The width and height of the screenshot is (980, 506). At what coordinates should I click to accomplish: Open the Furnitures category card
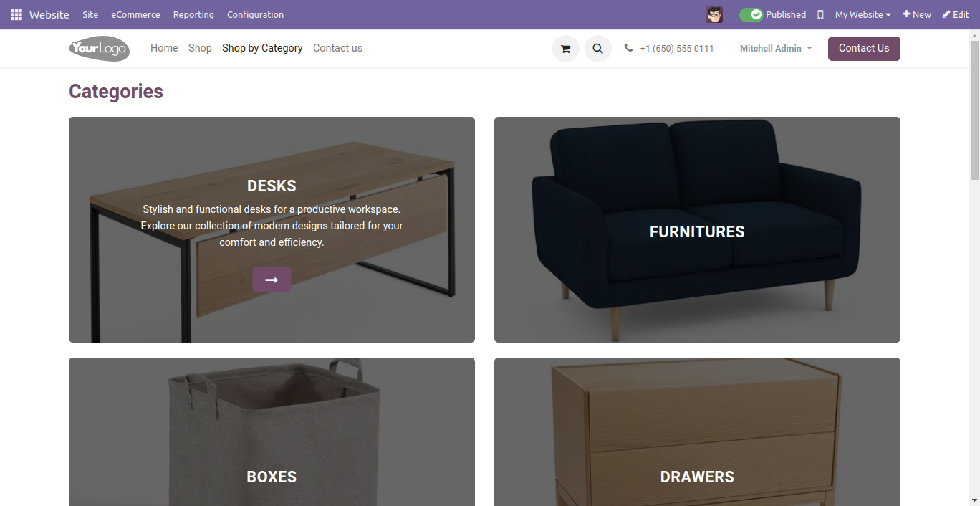pos(697,229)
